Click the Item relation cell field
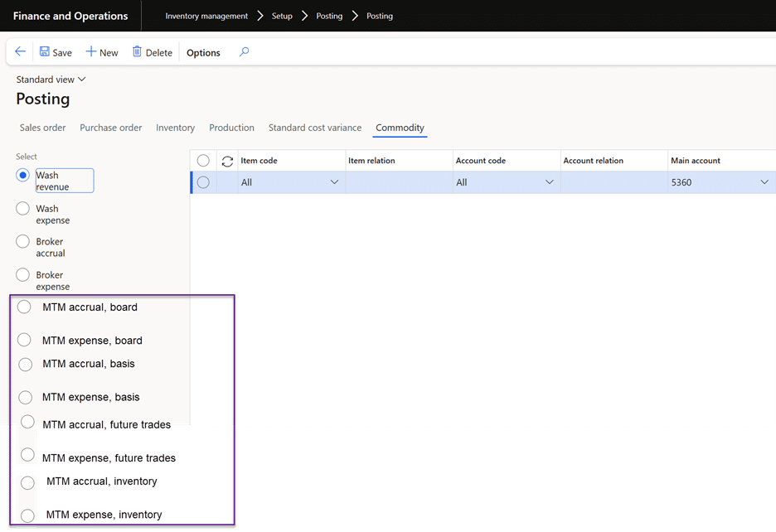The width and height of the screenshot is (776, 532). coord(399,182)
